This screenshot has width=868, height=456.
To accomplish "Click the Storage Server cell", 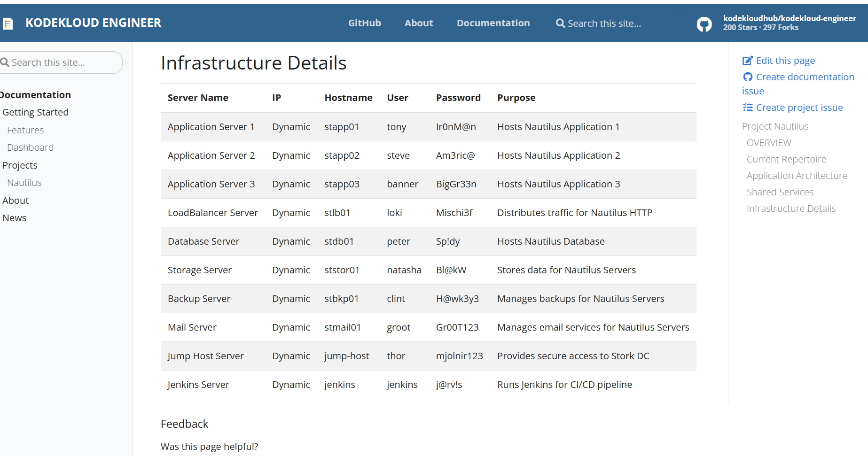I will [200, 270].
